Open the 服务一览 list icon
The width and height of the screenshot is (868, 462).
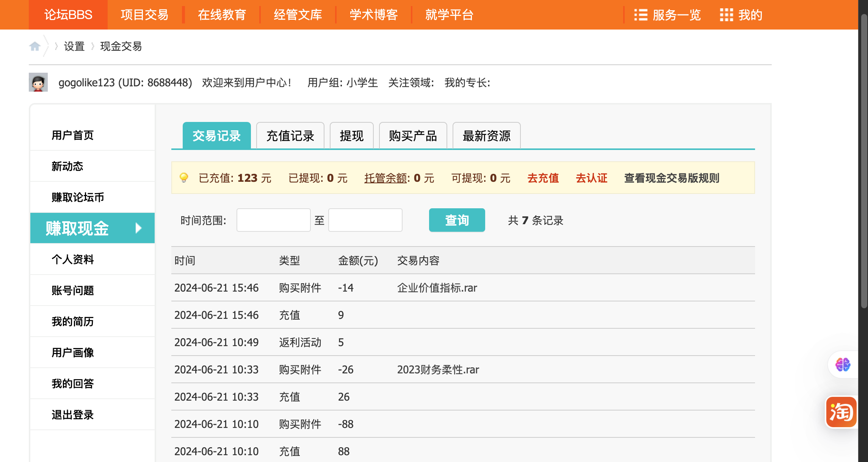click(x=641, y=15)
